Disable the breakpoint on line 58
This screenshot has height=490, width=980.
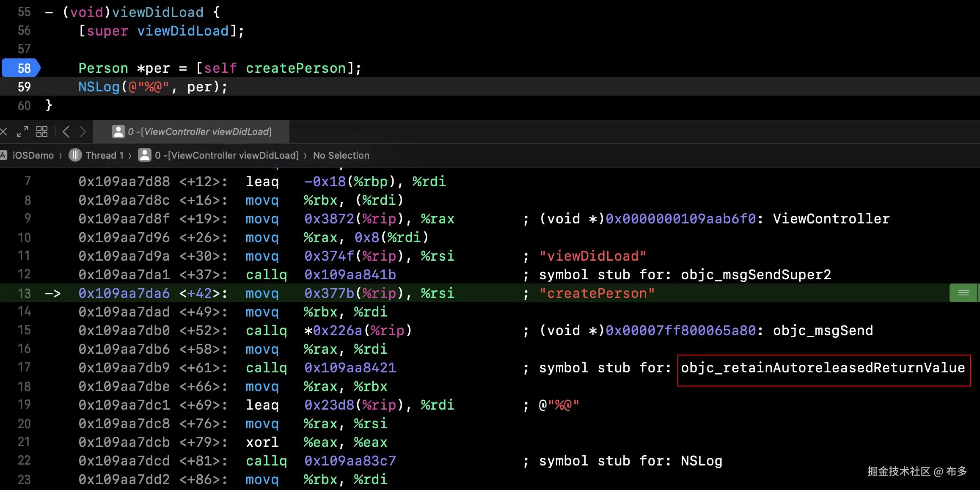point(21,68)
